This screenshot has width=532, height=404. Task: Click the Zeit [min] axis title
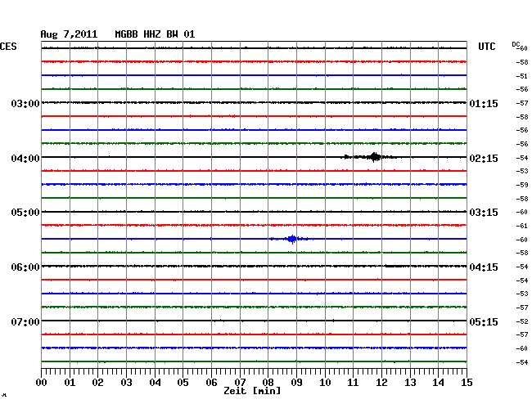click(x=252, y=391)
